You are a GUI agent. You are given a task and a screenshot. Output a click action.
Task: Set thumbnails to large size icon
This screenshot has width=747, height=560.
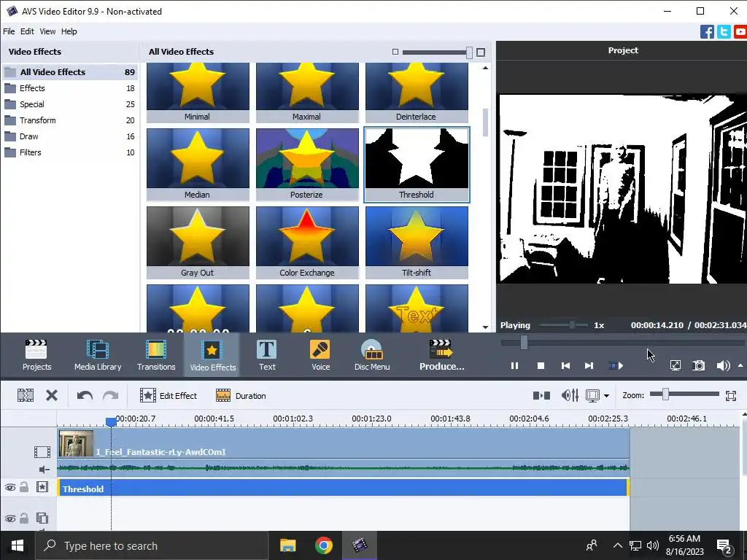(481, 52)
